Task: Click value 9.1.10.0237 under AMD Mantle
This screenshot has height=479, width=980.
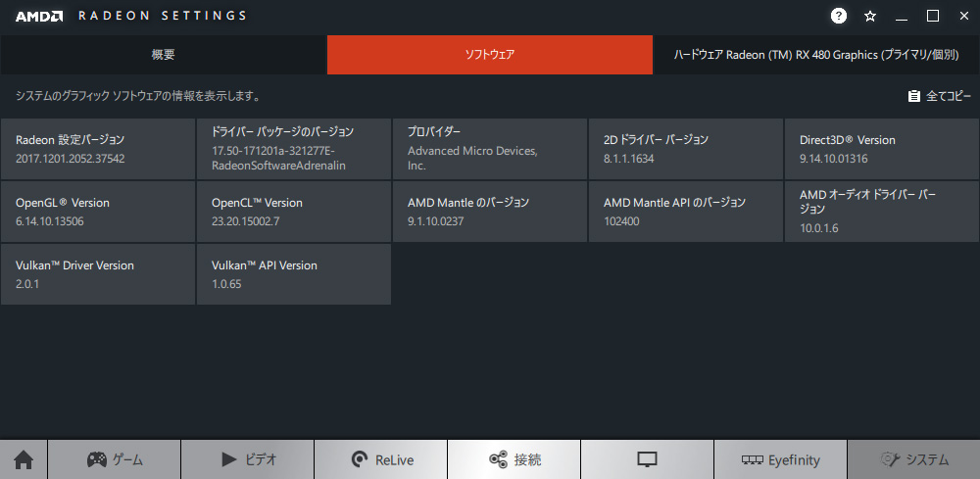Action: [436, 221]
